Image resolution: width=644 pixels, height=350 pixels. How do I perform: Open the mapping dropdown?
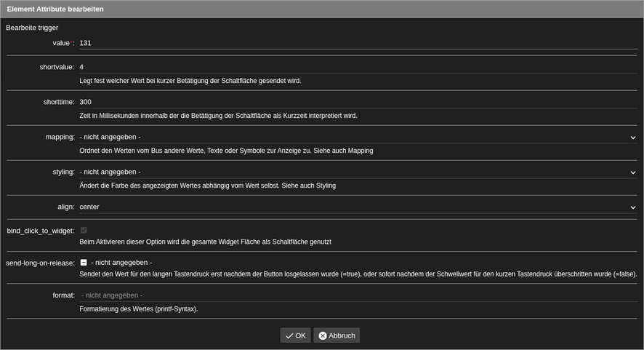[x=358, y=137]
